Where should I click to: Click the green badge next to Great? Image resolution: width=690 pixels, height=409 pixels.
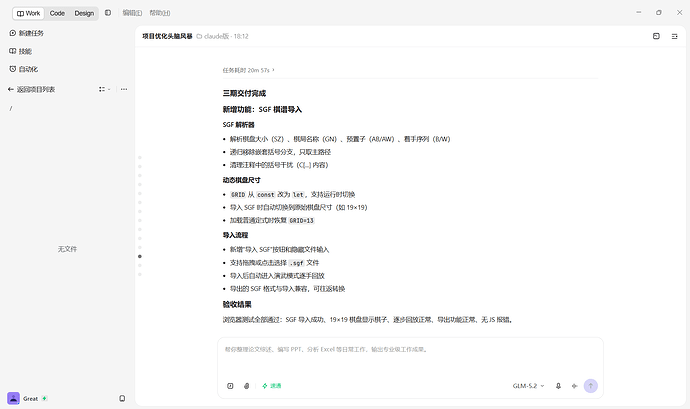44,398
